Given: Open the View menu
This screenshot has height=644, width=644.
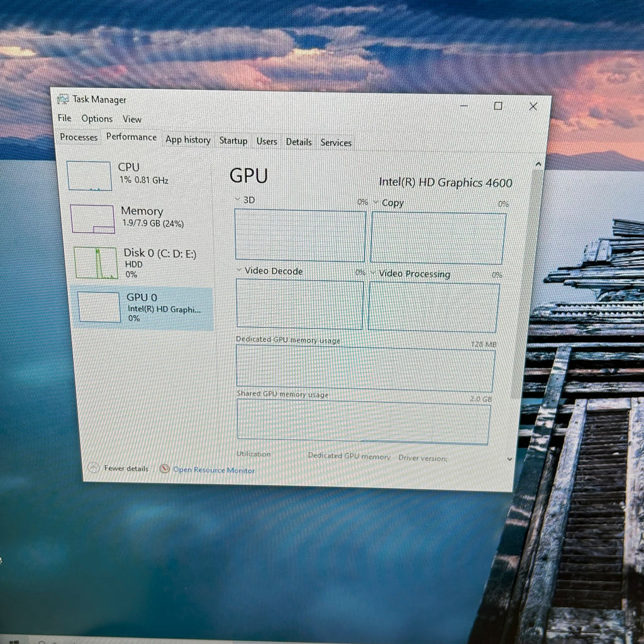Looking at the screenshot, I should (x=132, y=119).
